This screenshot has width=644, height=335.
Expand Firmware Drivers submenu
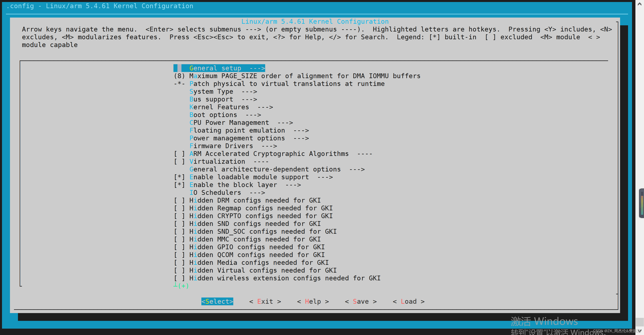tap(233, 146)
